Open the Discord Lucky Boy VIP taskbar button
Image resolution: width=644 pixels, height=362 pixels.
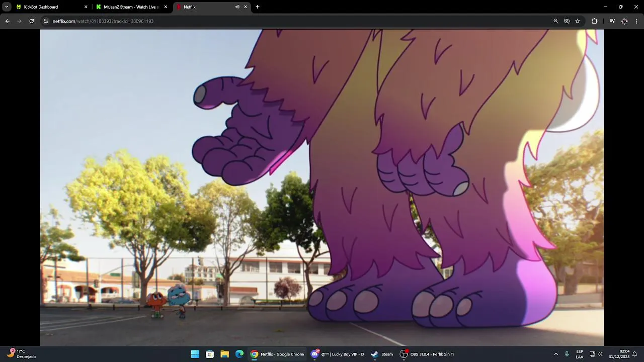[338, 354]
